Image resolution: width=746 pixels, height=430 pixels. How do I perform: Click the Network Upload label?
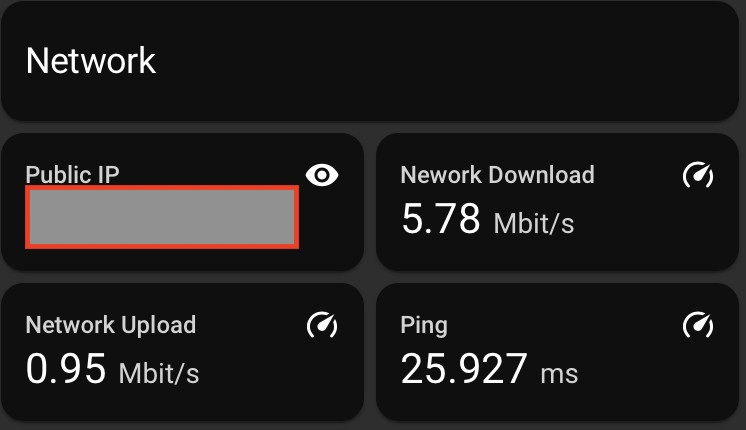[x=110, y=325]
